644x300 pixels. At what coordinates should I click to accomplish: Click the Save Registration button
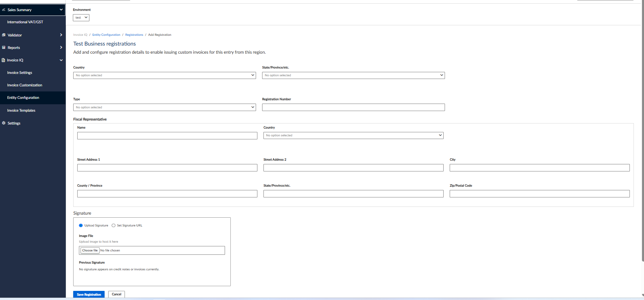click(x=89, y=295)
